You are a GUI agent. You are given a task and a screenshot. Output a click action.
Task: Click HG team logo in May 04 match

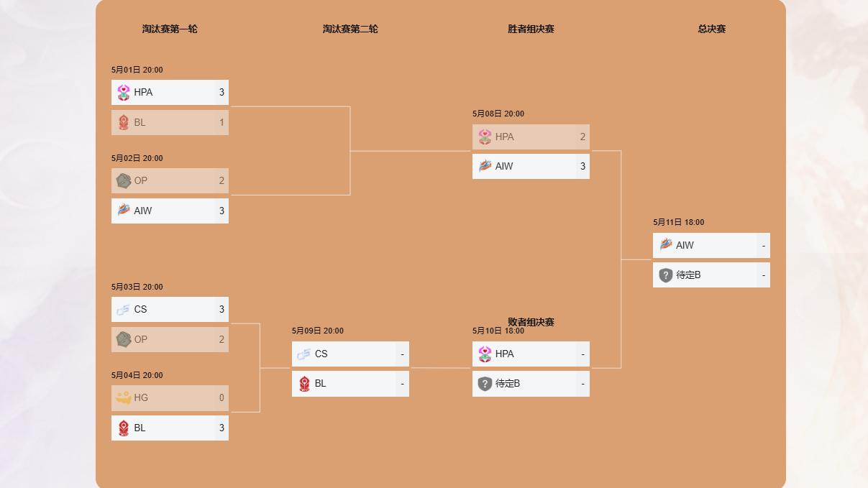pos(124,397)
